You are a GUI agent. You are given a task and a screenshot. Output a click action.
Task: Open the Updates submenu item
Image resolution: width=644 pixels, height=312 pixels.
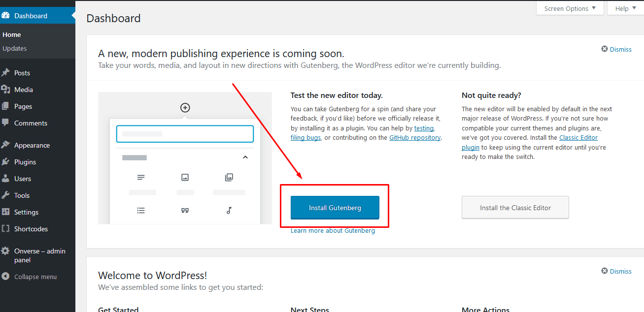coord(15,48)
